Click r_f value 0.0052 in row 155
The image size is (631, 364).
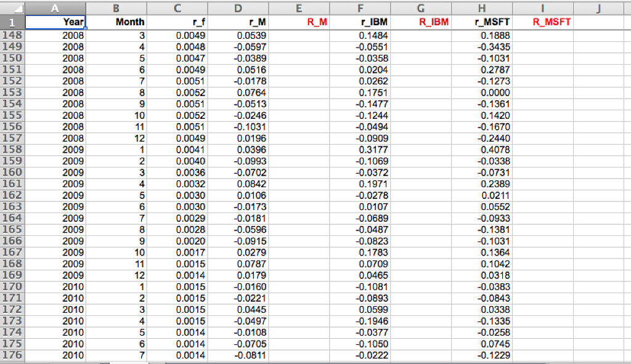coord(177,115)
